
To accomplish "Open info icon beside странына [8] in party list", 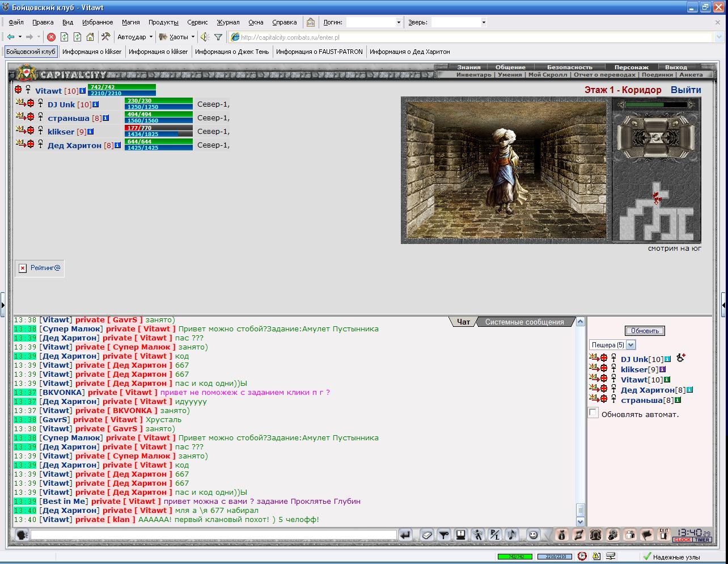I will tap(107, 118).
